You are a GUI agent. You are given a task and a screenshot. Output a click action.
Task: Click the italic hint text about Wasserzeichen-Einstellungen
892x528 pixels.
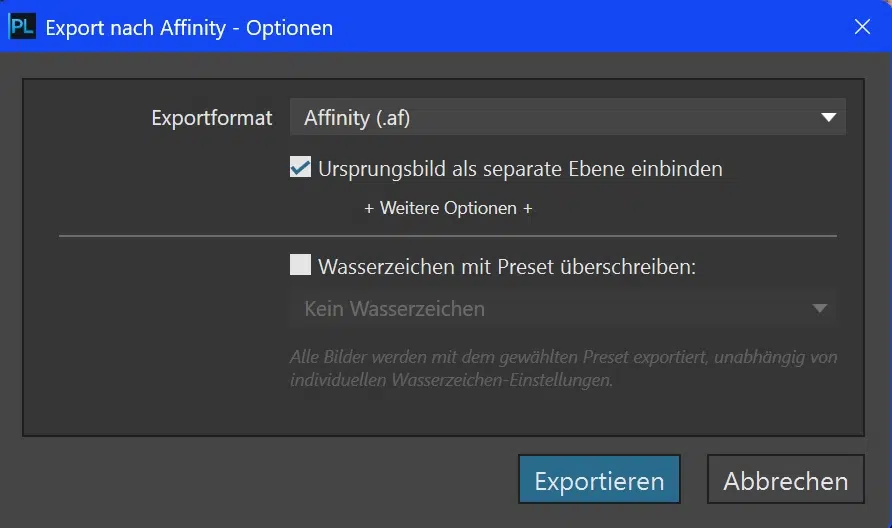coord(563,368)
